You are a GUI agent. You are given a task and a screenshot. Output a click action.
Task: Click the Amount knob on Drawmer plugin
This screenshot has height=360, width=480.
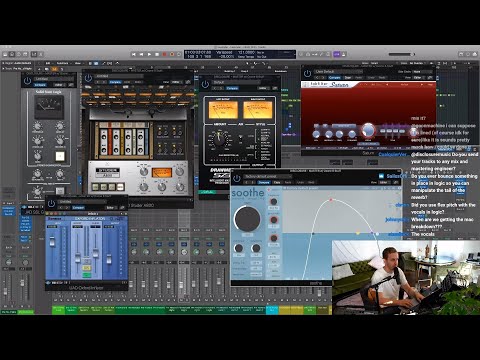[220, 140]
